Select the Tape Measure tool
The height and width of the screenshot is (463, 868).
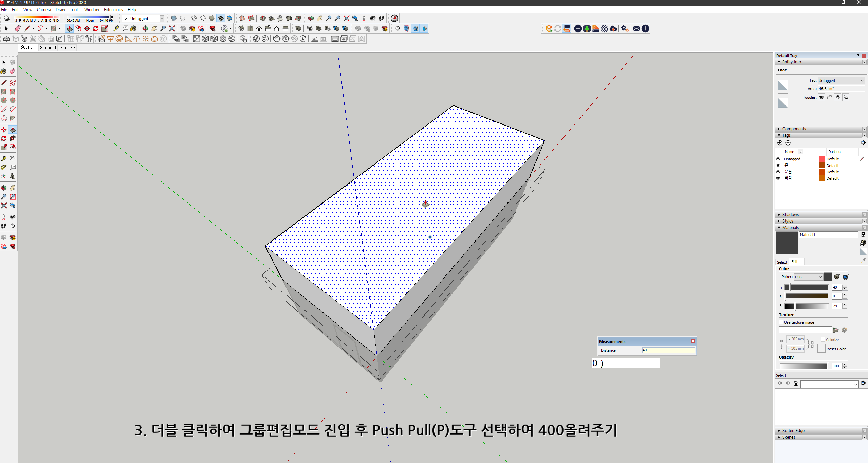(4, 158)
